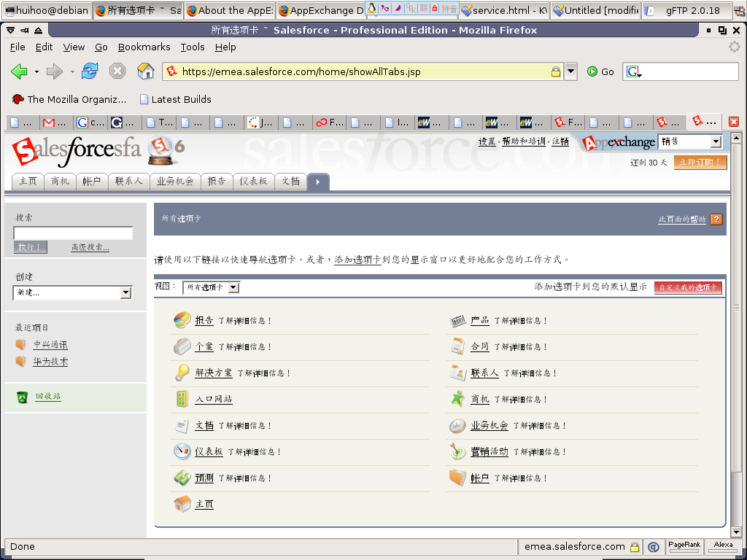This screenshot has height=560, width=747.
Task: Click the Forward arrow button
Action: [54, 72]
